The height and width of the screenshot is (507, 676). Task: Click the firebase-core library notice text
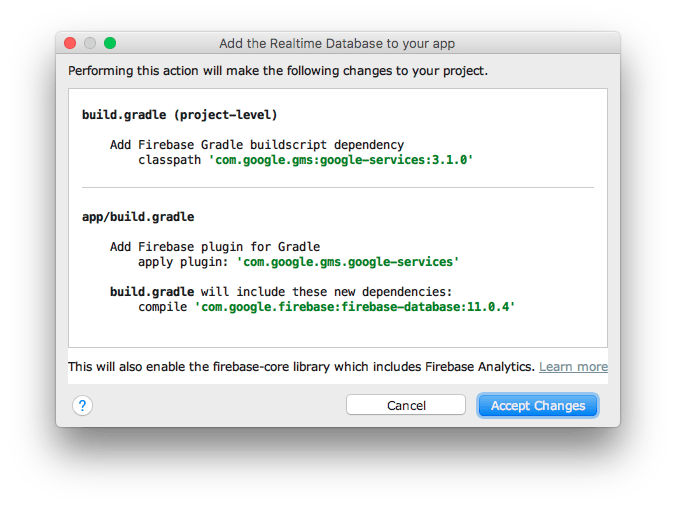click(x=301, y=367)
